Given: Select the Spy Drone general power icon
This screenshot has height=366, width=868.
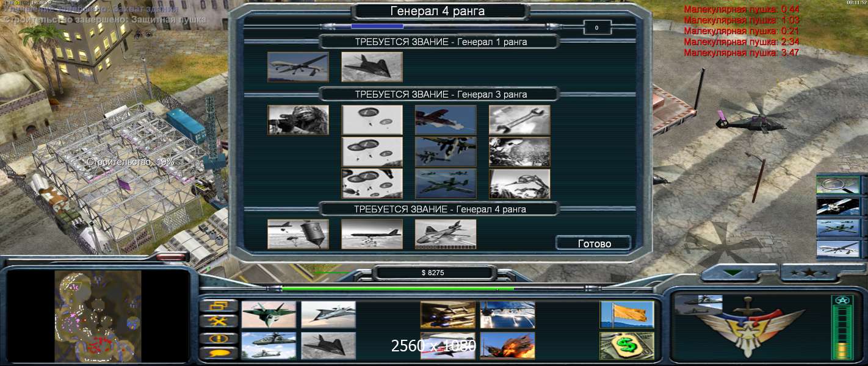Looking at the screenshot, I should point(298,66).
